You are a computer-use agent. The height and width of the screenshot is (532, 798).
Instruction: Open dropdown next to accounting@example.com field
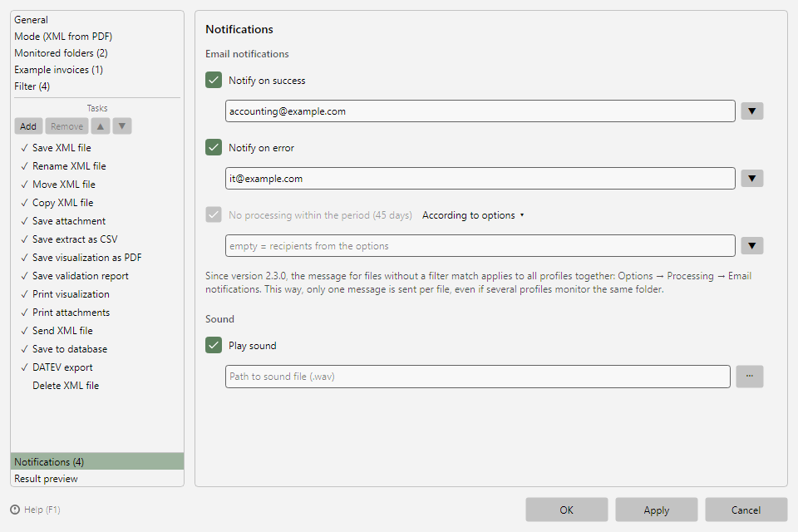point(751,111)
